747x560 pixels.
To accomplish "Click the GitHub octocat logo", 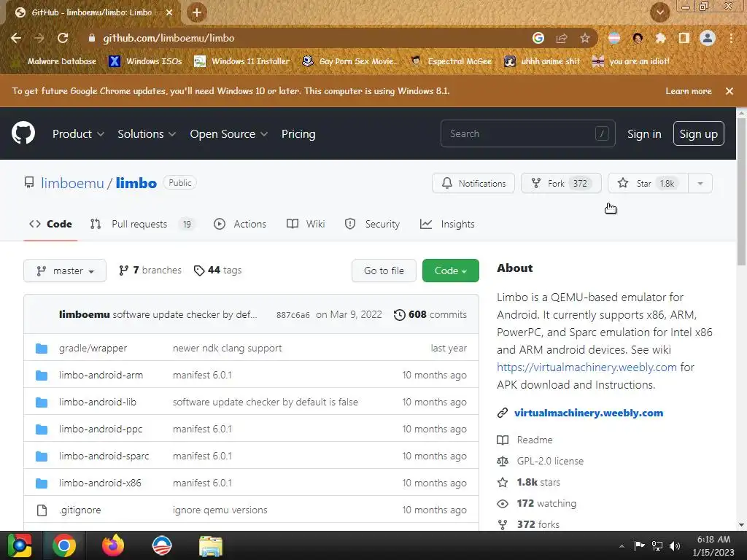I will click(x=23, y=133).
